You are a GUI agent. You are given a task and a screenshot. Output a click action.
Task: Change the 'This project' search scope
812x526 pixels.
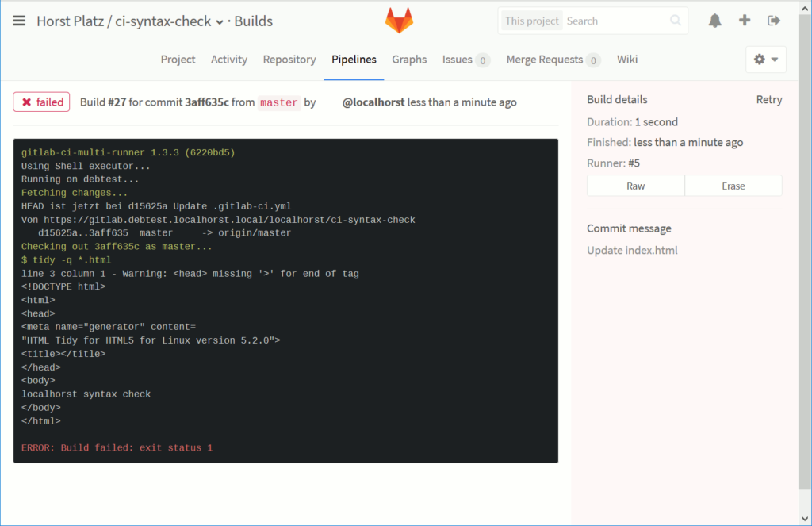tap(531, 21)
